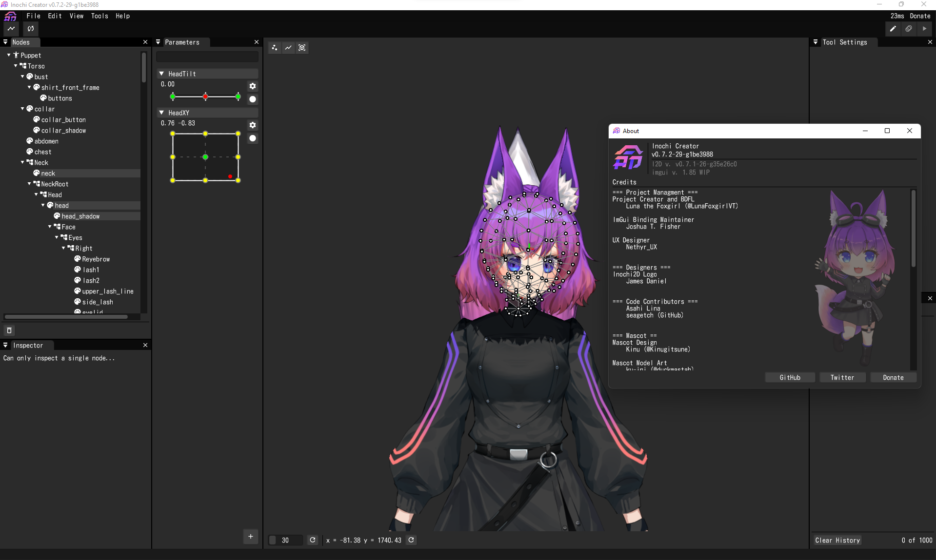Click the zoom value field showing 30
This screenshot has width=936, height=560.
tap(285, 540)
